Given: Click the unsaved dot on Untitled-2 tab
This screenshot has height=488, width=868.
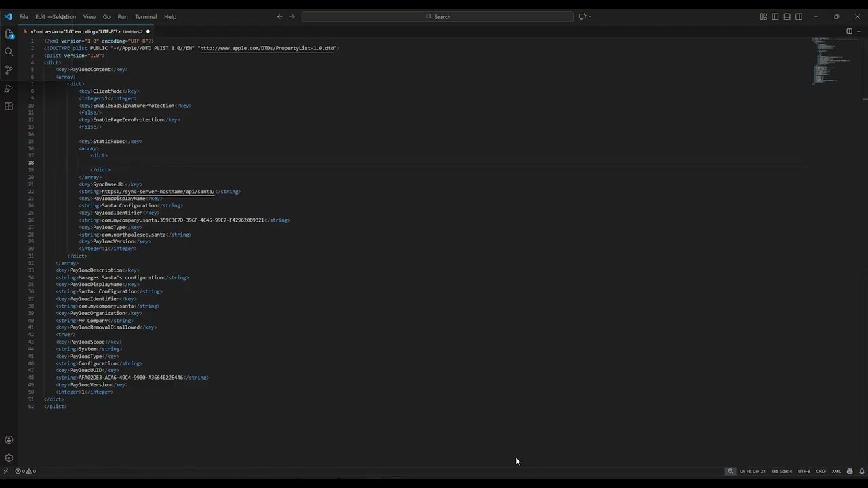Looking at the screenshot, I should (148, 31).
